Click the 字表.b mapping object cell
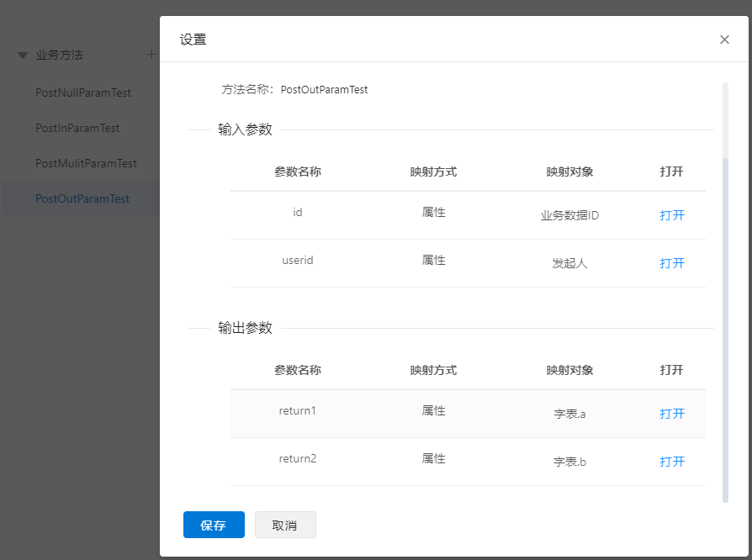This screenshot has height=560, width=752. tap(569, 462)
